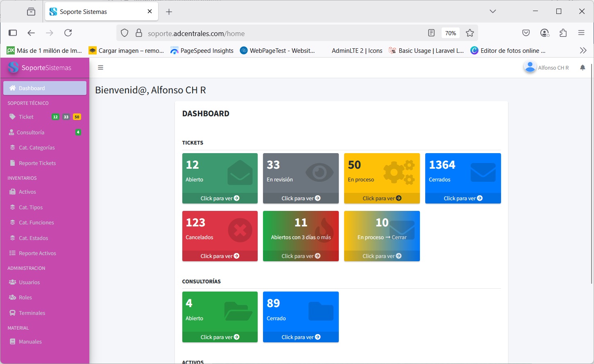Click the Alfonso CH R user avatar

click(530, 67)
